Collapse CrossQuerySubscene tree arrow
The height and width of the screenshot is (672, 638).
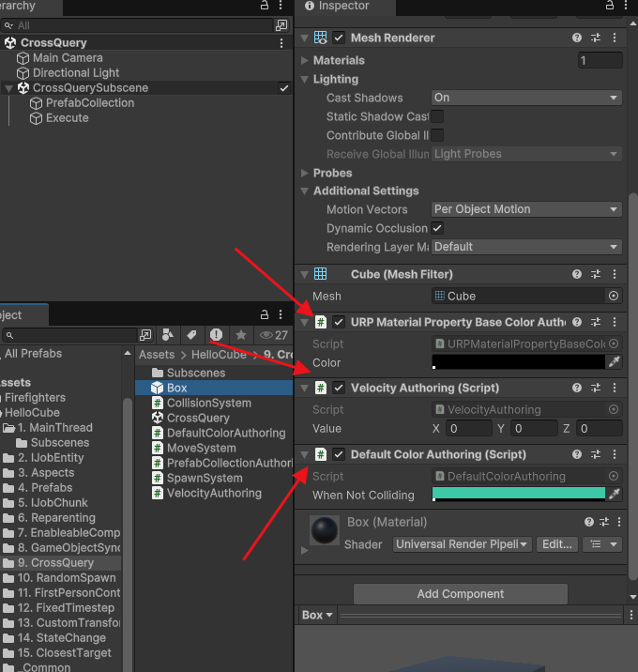[8, 88]
